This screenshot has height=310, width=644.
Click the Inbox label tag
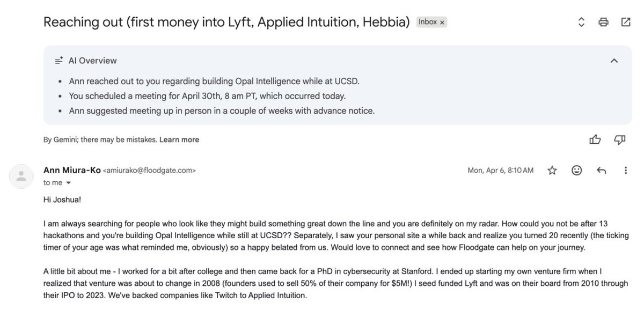428,23
